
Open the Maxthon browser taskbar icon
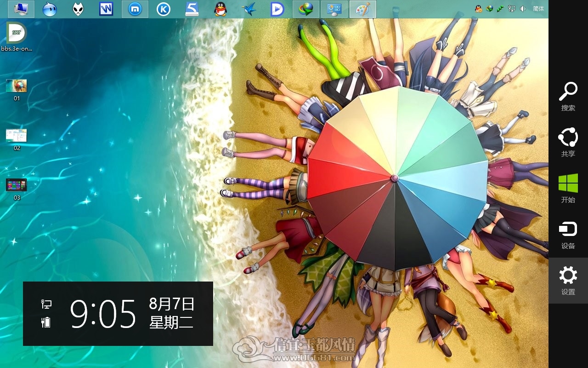click(x=135, y=9)
